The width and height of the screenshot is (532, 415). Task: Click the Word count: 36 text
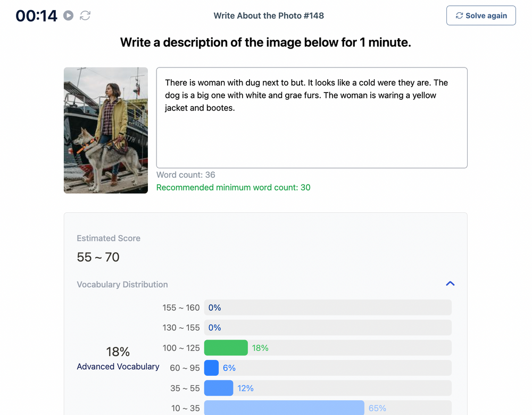186,175
